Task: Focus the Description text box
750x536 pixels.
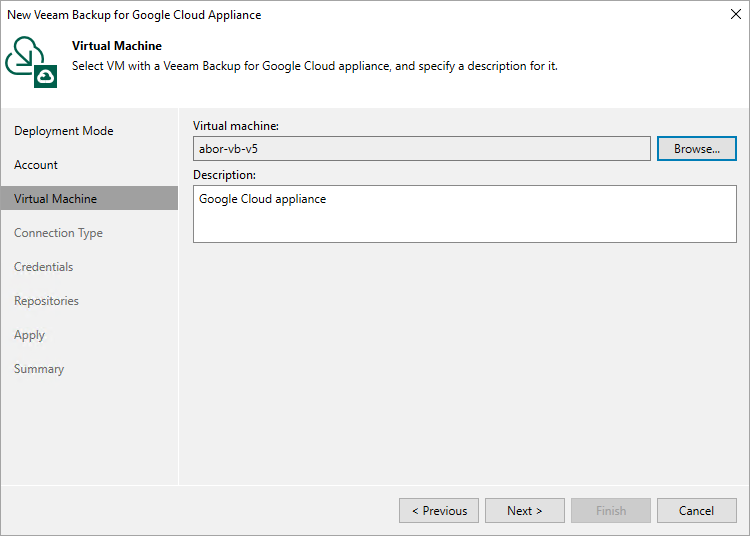Action: (x=464, y=214)
